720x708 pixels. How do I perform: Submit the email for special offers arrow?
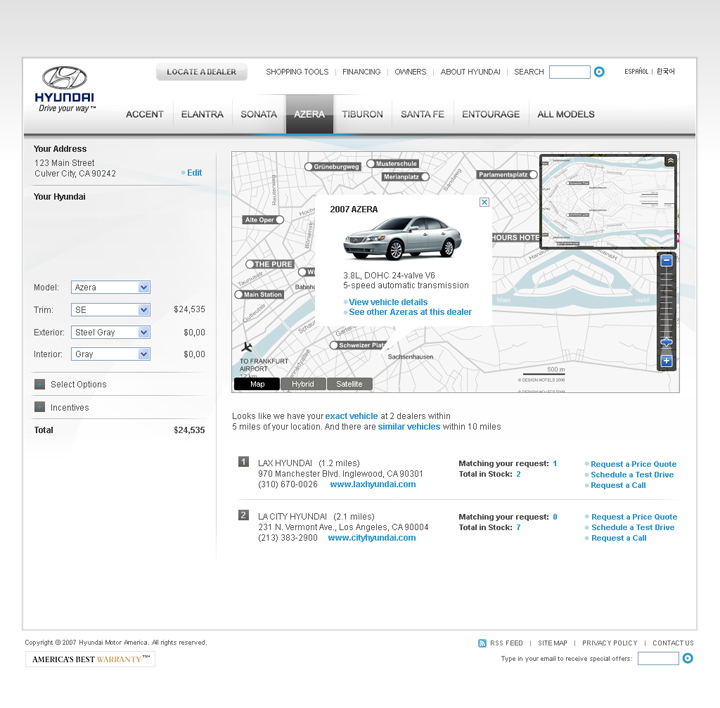(x=688, y=659)
